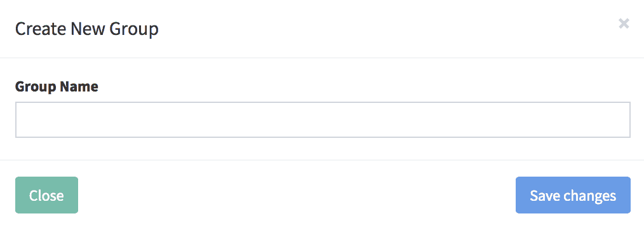Save the new group with Save changes
The image size is (644, 230).
(573, 195)
